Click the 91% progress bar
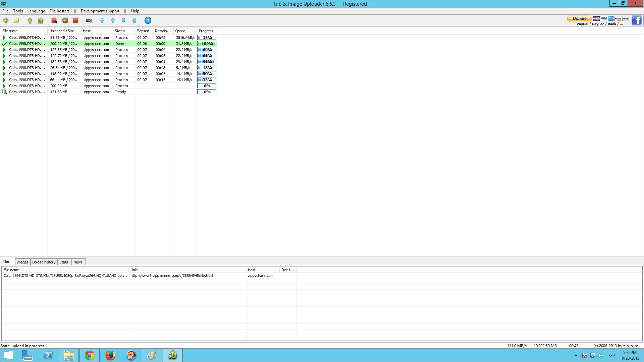The width and height of the screenshot is (644, 362). (x=207, y=62)
